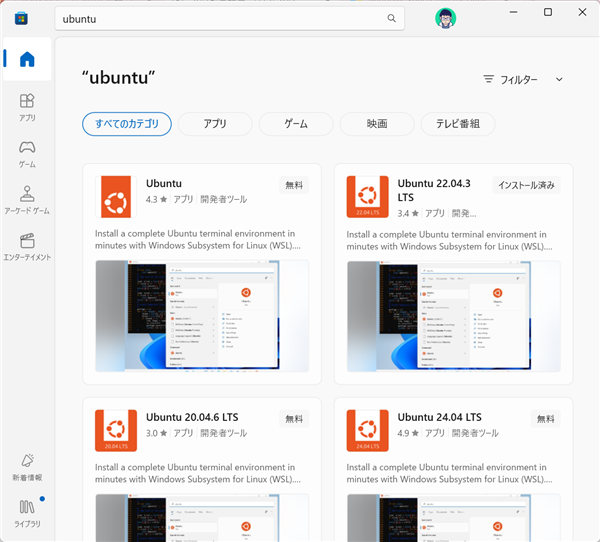The height and width of the screenshot is (542, 600).
Task: Click the 4.3 star rating on Ubuntu
Action: click(156, 199)
